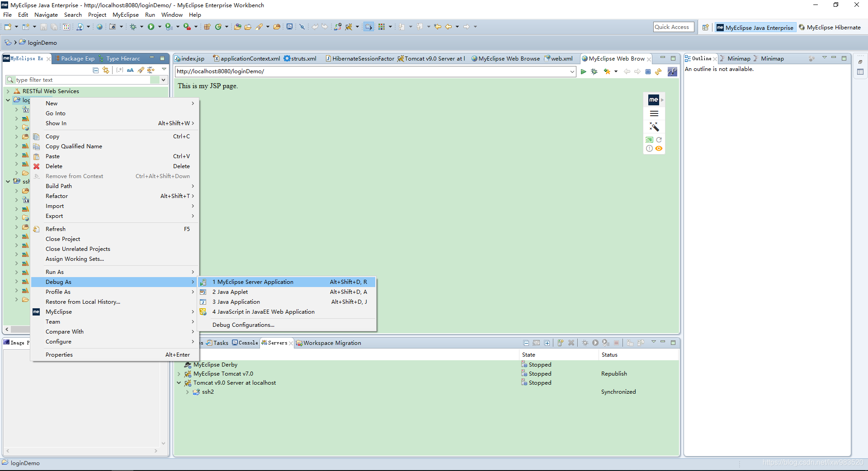868x471 pixels.
Task: Open the Workspace Migration tab
Action: [328, 343]
